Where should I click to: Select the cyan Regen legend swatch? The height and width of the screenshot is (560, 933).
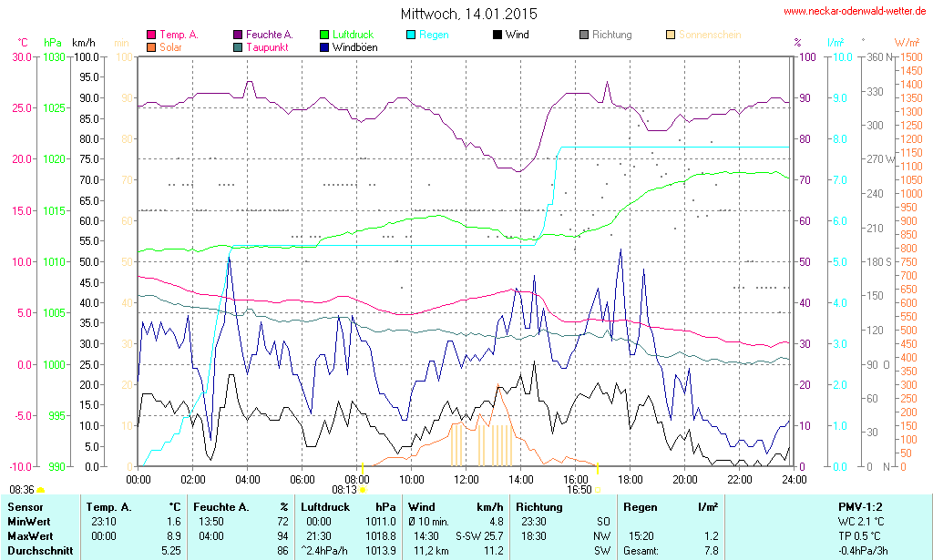[x=411, y=35]
